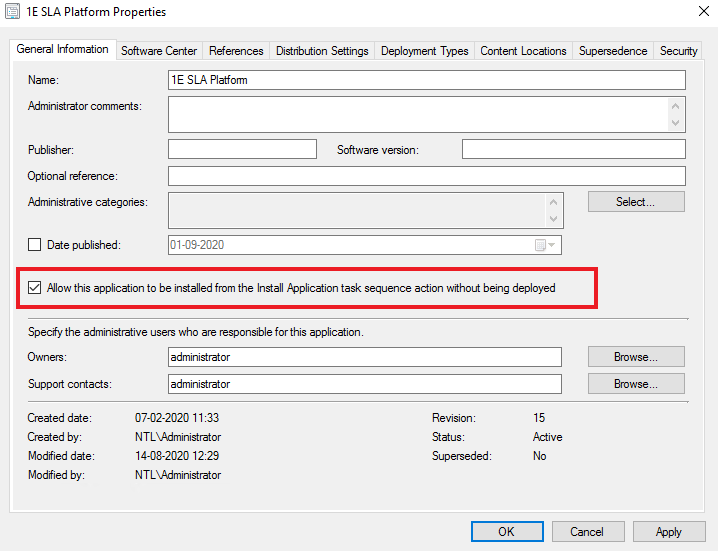
Task: Enable the Date published checkbox
Action: click(x=35, y=245)
